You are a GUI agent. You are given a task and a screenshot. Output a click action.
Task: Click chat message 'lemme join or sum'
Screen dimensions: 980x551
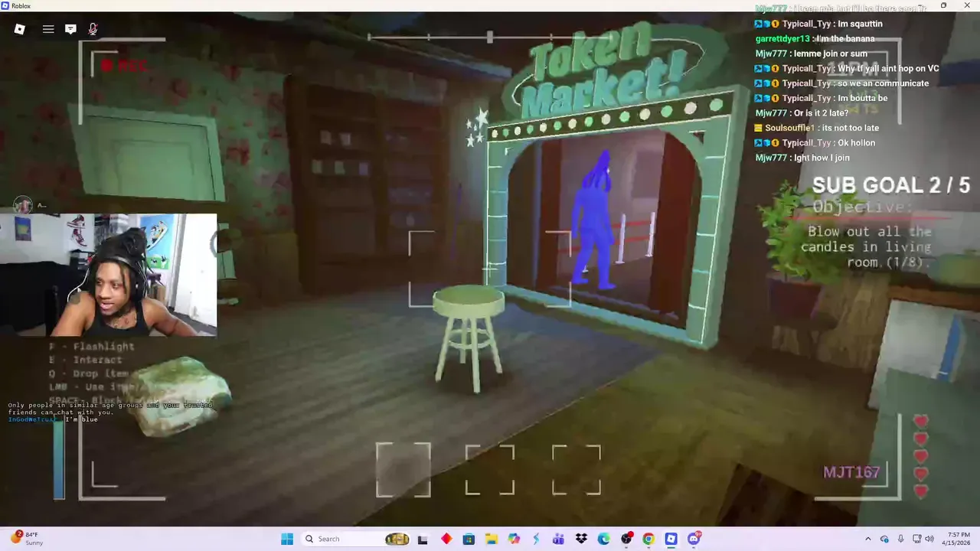point(831,54)
